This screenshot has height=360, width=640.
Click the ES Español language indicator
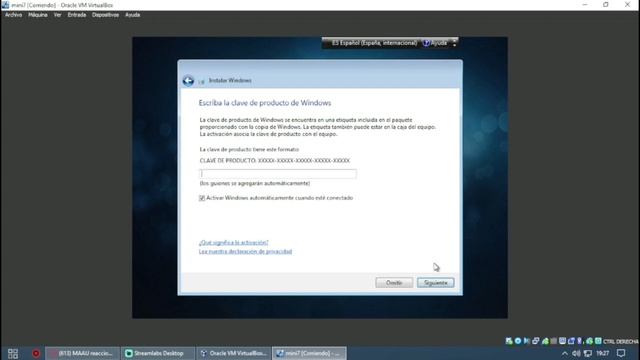[x=374, y=43]
